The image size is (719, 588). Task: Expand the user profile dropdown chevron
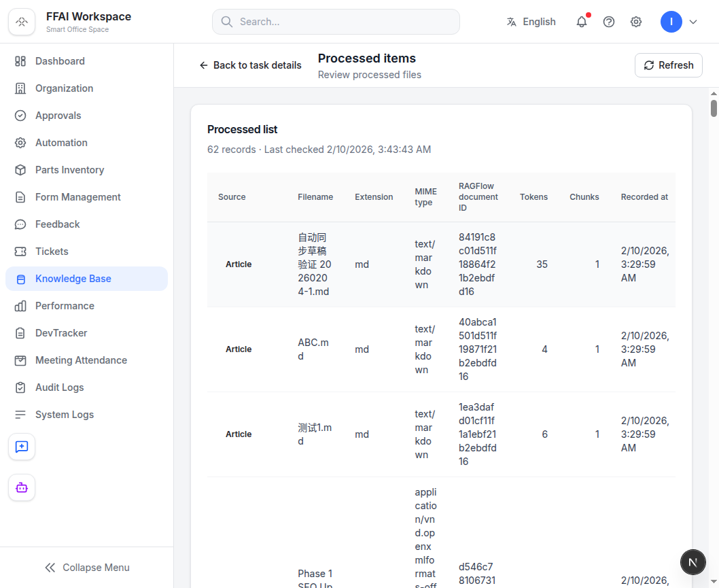[693, 22]
